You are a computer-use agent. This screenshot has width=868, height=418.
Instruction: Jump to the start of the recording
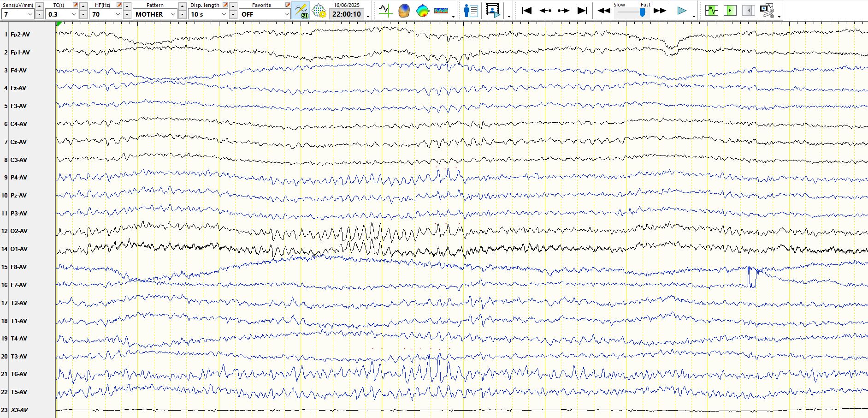(x=526, y=11)
